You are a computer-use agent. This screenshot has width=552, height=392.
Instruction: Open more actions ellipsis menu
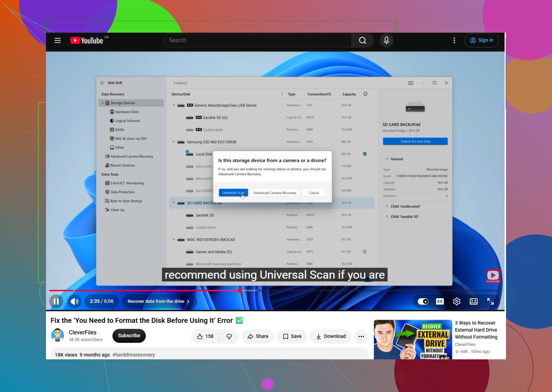pyautogui.click(x=361, y=336)
